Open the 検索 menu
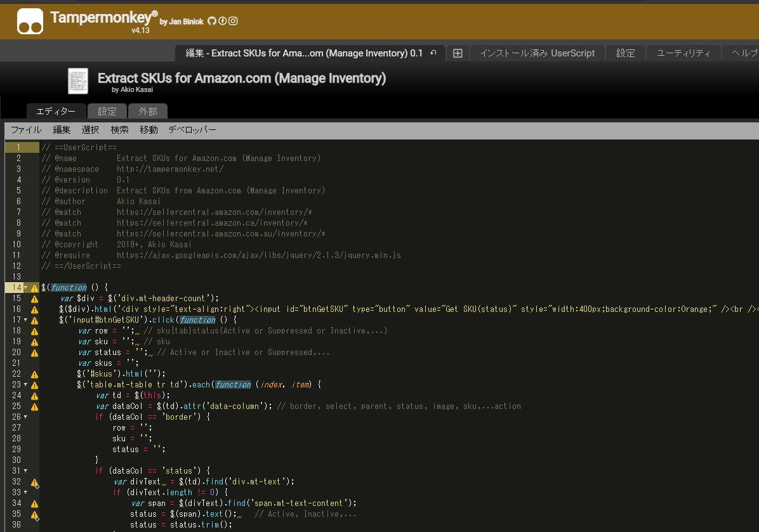 [119, 129]
